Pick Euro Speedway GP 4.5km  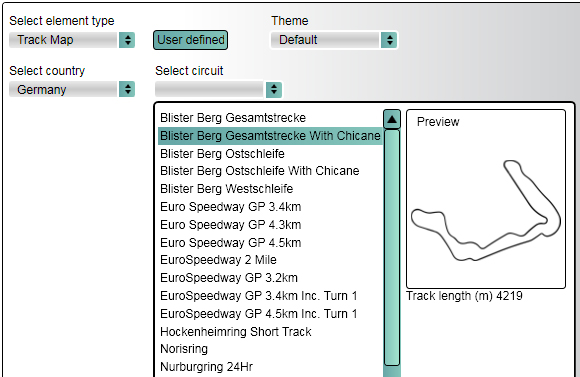230,243
